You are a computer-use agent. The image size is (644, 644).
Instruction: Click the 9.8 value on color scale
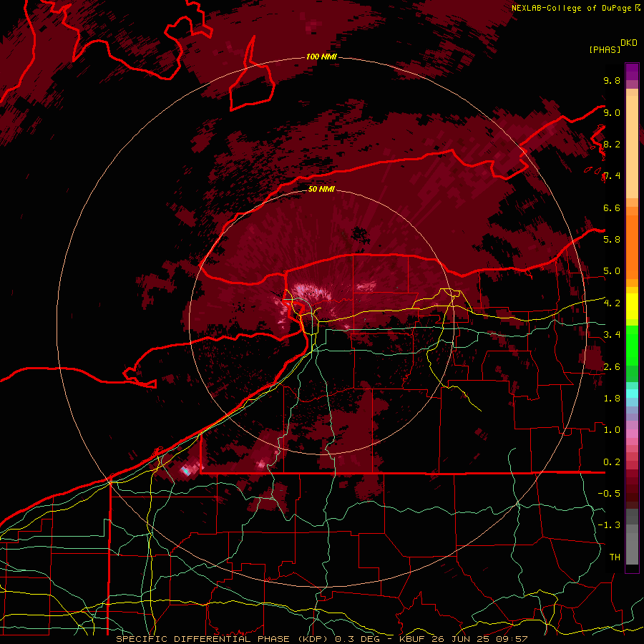click(612, 80)
